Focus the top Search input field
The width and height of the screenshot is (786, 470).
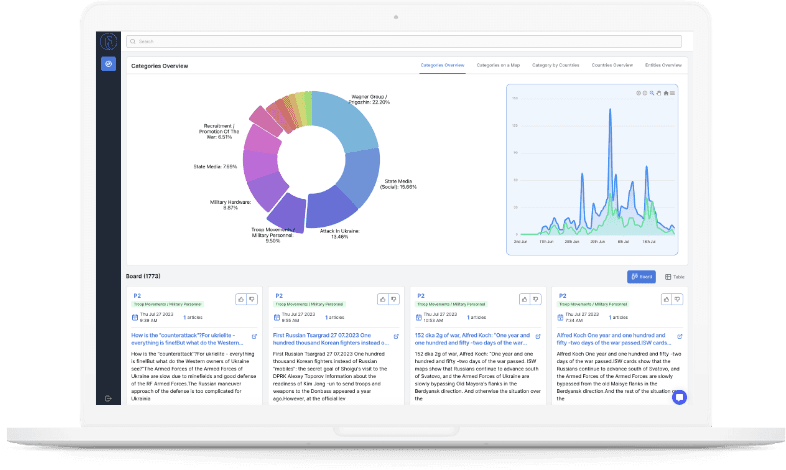pyautogui.click(x=404, y=42)
